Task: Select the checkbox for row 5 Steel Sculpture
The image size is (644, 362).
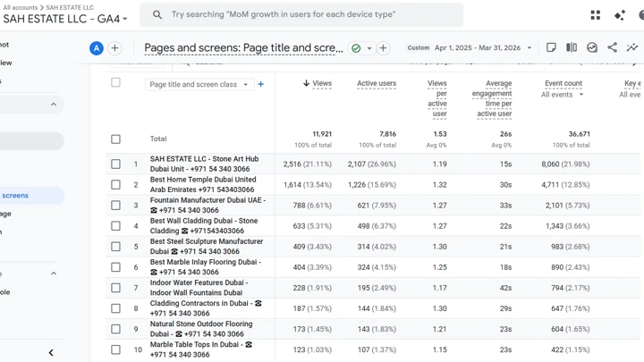Action: coord(115,247)
